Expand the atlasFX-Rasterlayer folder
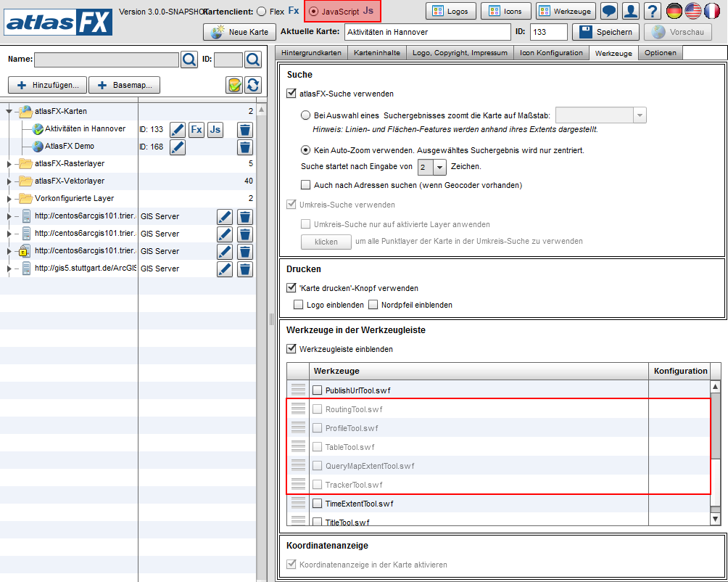This screenshot has width=728, height=582. pyautogui.click(x=9, y=163)
